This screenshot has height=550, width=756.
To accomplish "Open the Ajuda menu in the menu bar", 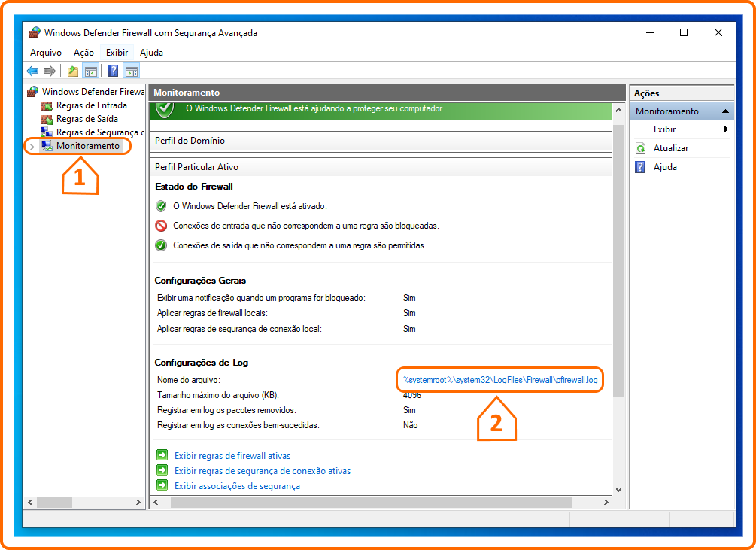I will click(x=151, y=53).
